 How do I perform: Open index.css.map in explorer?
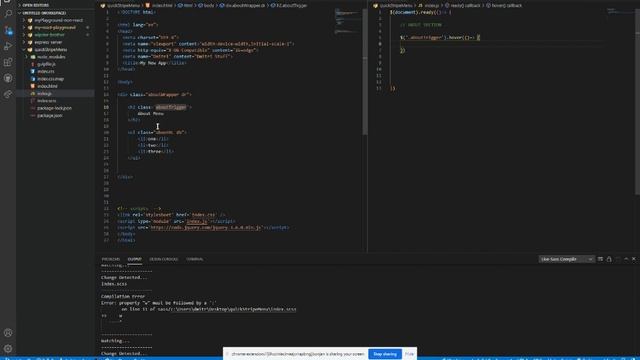(x=50, y=79)
